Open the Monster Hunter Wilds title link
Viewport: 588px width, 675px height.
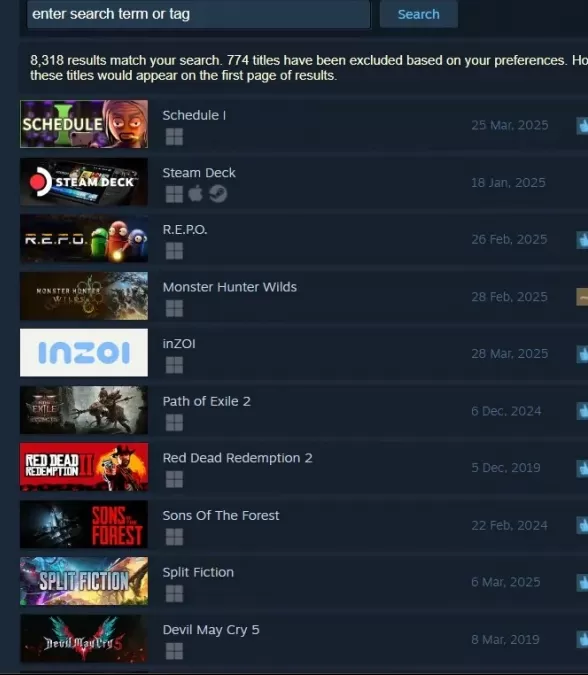(230, 287)
